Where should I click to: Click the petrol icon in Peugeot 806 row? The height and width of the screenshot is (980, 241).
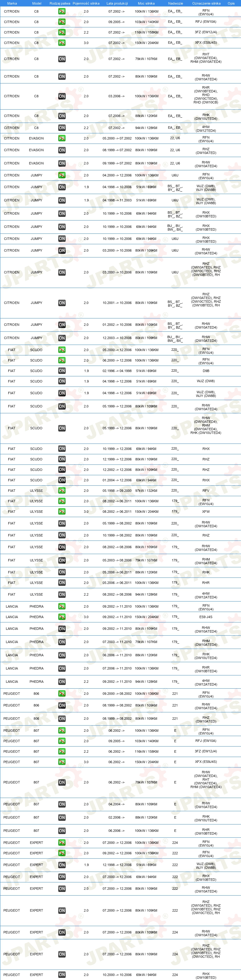(62, 694)
